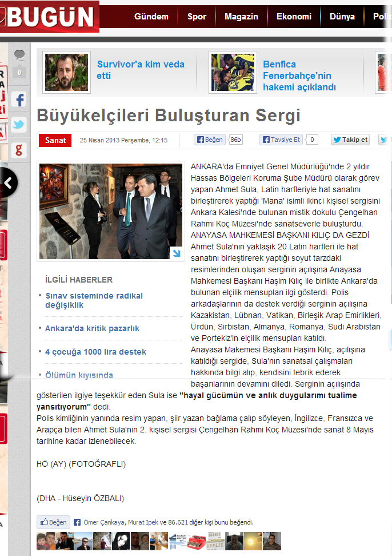Image resolution: width=392 pixels, height=556 pixels.
Task: Share article via Google Plus sidebar icon
Action: (19, 150)
